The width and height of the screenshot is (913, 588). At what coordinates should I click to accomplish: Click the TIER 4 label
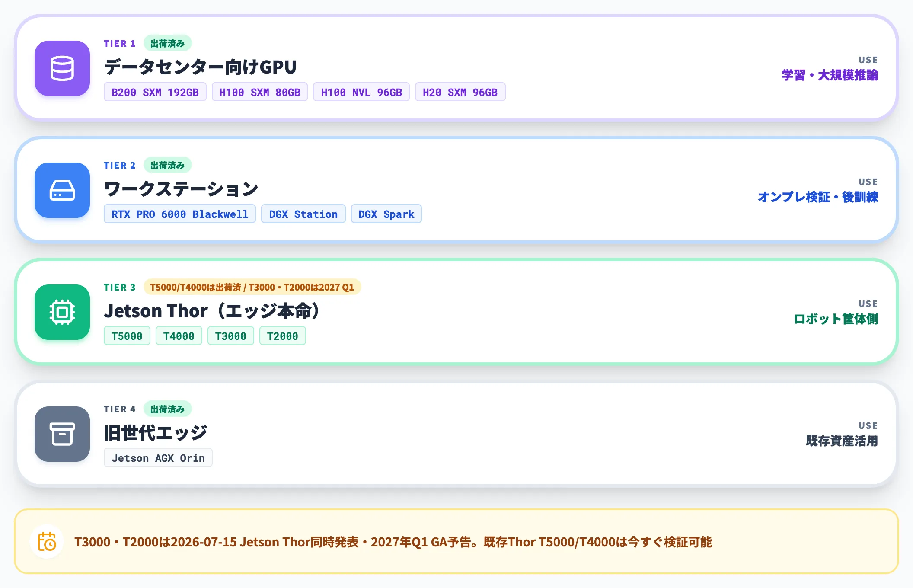[x=120, y=409]
